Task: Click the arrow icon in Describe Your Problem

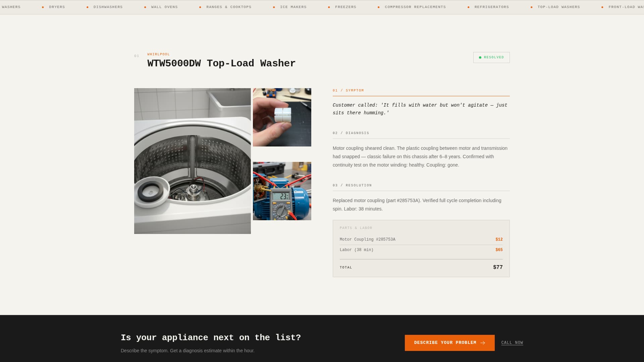Action: [x=483, y=343]
